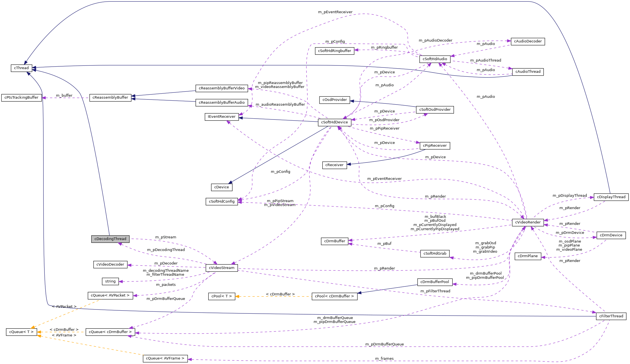
Task: Click the highlighted cDecodingThread node
Action: [110, 239]
